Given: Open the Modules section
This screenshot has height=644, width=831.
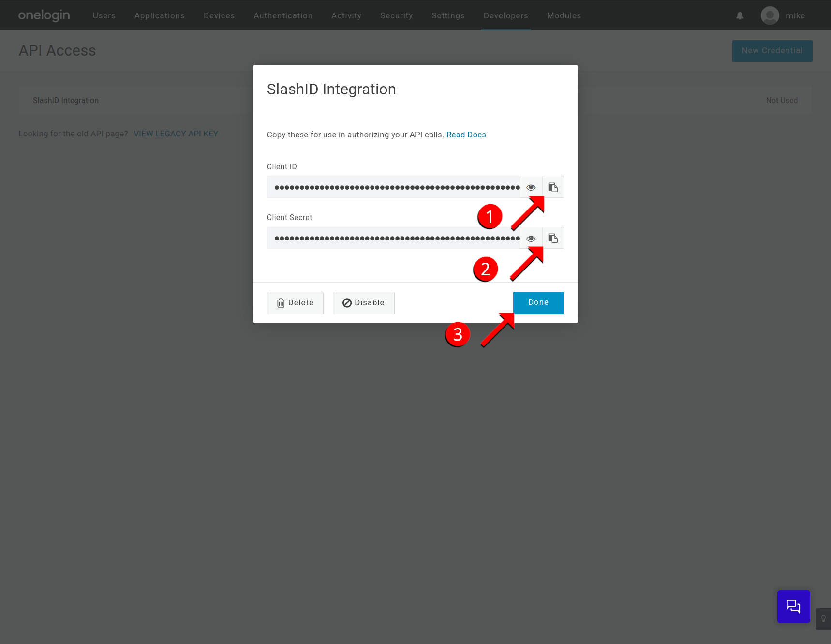Looking at the screenshot, I should (x=564, y=15).
